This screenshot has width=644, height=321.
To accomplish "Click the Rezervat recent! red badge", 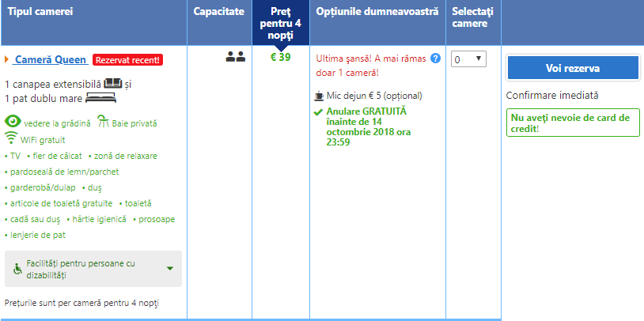I will coord(127,59).
